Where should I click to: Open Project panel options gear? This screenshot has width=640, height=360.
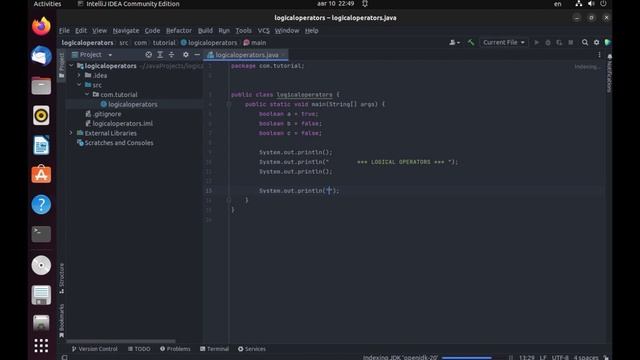[186, 55]
